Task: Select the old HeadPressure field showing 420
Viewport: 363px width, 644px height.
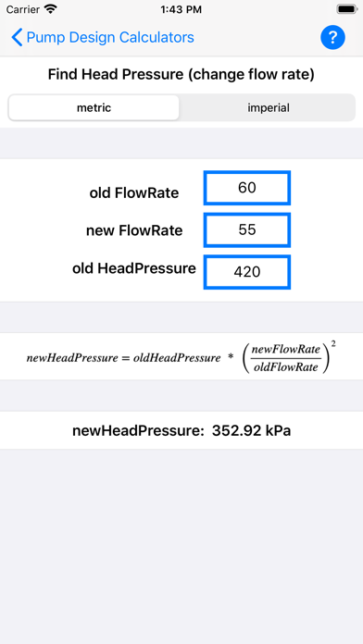Action: click(247, 272)
